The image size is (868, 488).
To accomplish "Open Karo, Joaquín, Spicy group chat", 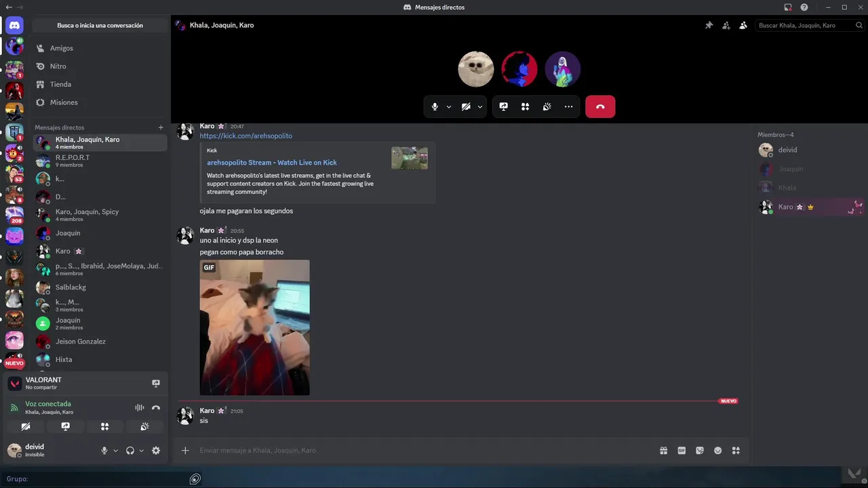I will (x=100, y=215).
